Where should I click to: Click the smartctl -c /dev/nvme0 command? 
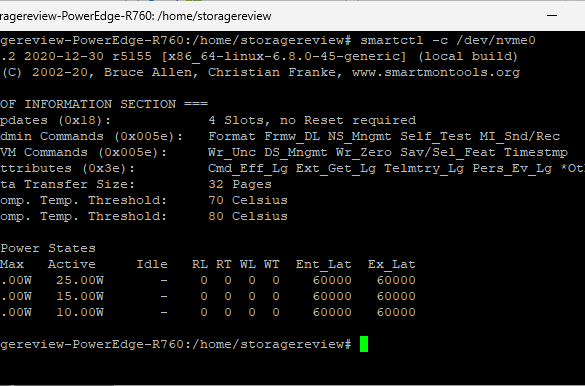click(x=448, y=40)
